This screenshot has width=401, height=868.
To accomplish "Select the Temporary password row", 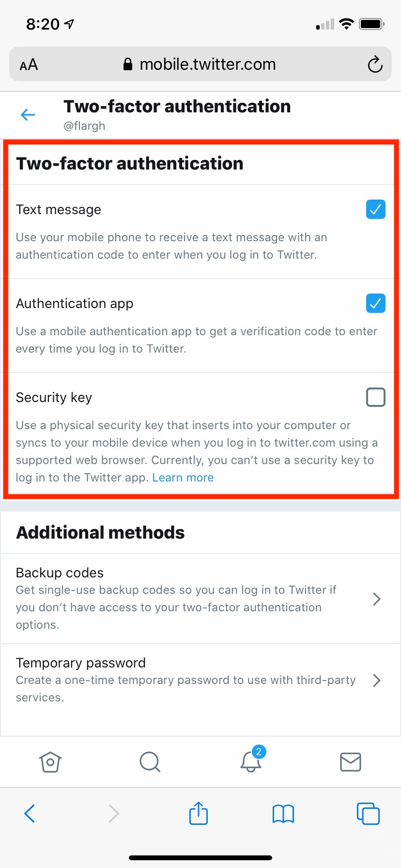I will click(x=184, y=680).
